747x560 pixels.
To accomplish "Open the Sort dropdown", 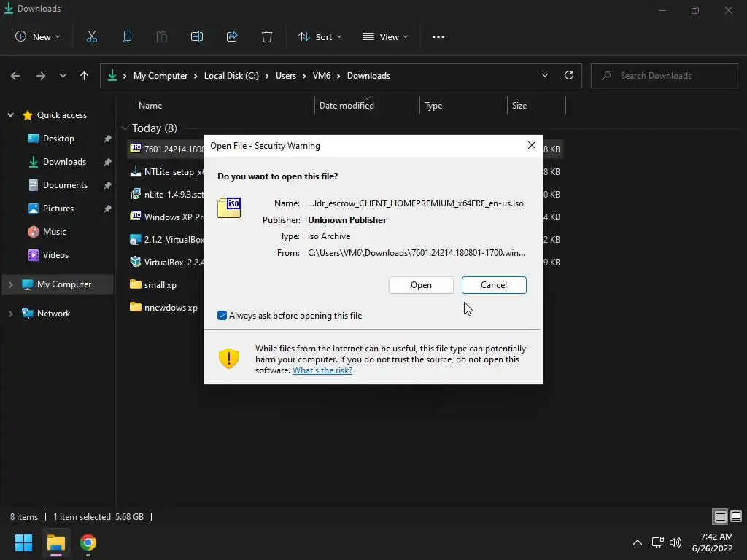I will click(320, 36).
